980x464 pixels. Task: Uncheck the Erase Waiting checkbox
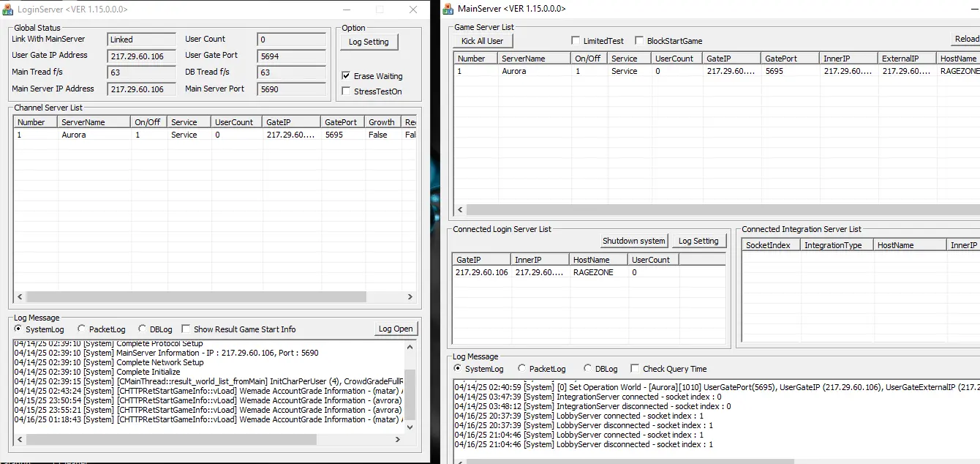point(346,76)
